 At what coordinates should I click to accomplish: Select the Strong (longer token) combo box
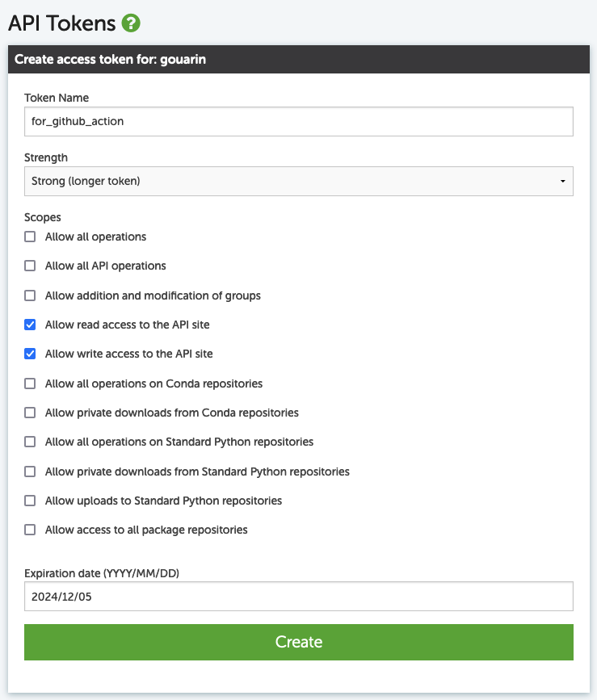(x=299, y=181)
